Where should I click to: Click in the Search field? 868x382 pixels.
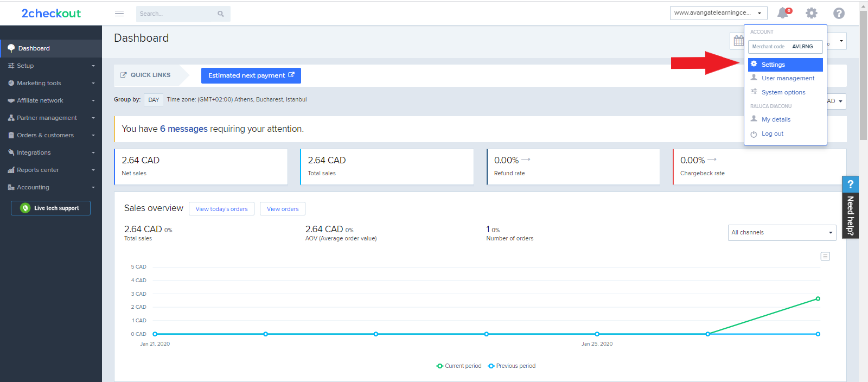(x=174, y=14)
